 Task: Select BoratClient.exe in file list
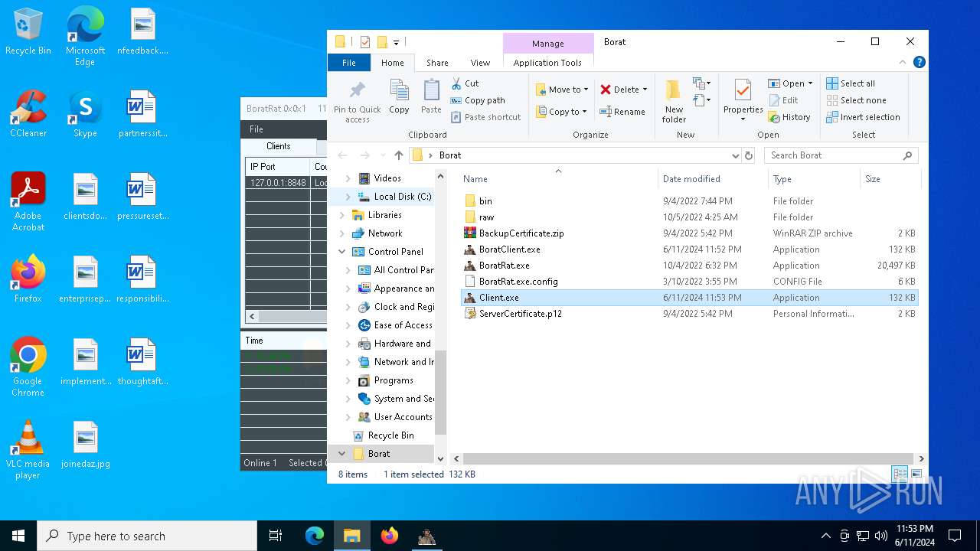point(509,249)
